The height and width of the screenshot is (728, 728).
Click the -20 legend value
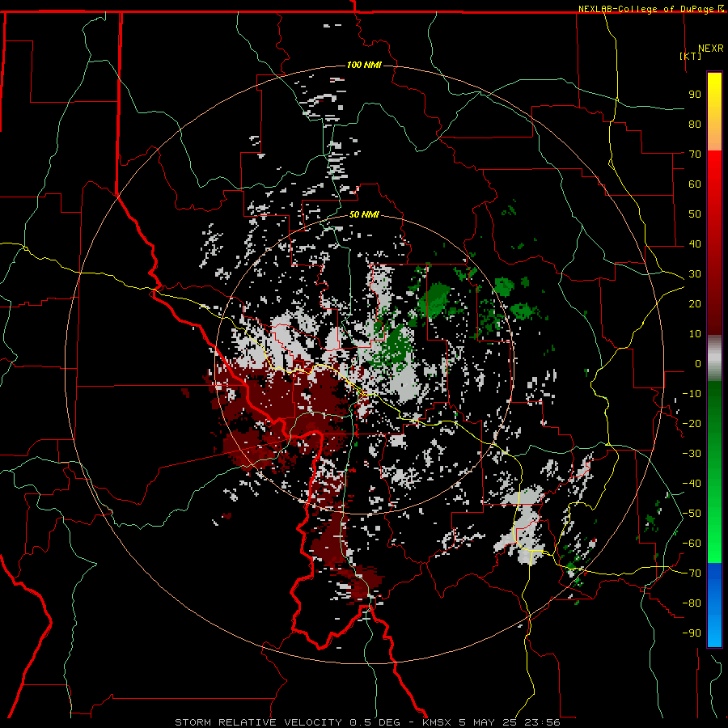692,423
